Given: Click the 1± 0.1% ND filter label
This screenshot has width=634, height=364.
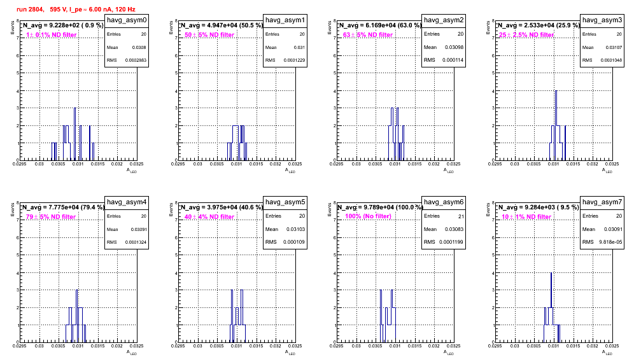Looking at the screenshot, I should pyautogui.click(x=52, y=35).
